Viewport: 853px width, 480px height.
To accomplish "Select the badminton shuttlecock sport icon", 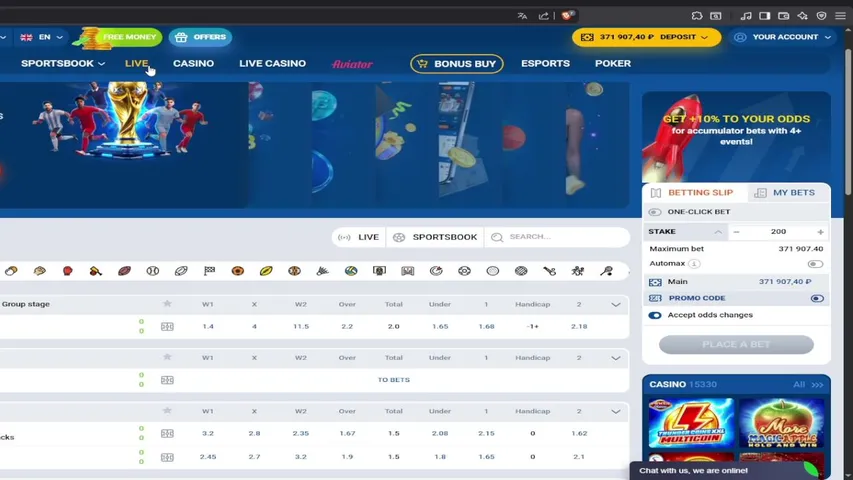I will click(x=323, y=270).
